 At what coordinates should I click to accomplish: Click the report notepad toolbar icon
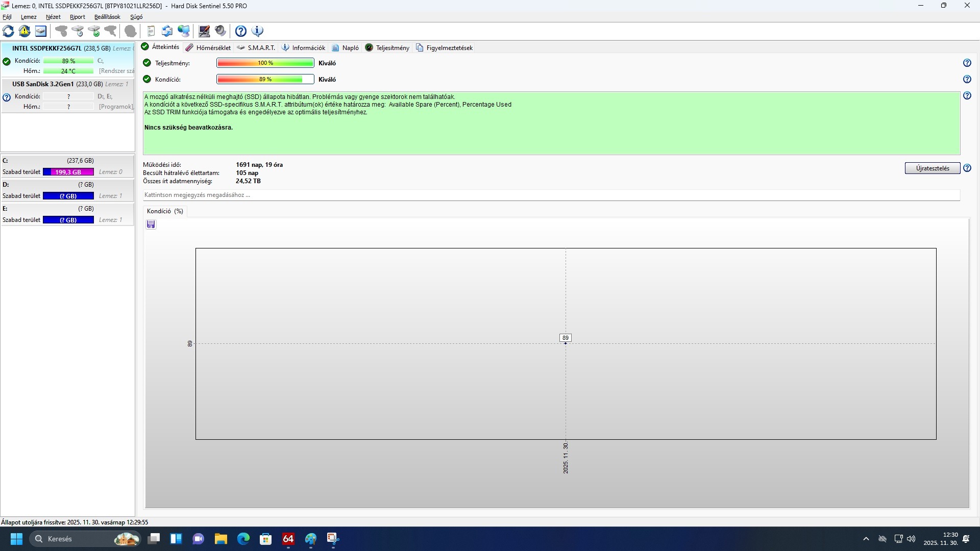point(151,31)
